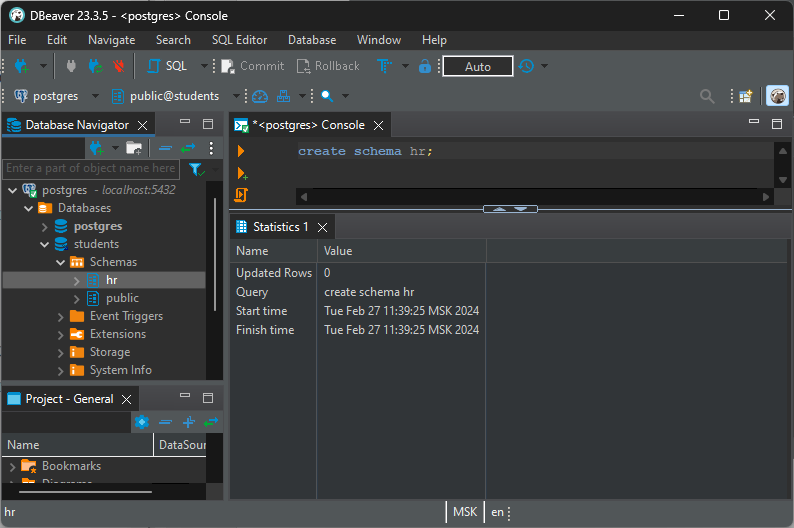794x528 pixels.
Task: Open the Navigate menu
Action: coord(111,40)
